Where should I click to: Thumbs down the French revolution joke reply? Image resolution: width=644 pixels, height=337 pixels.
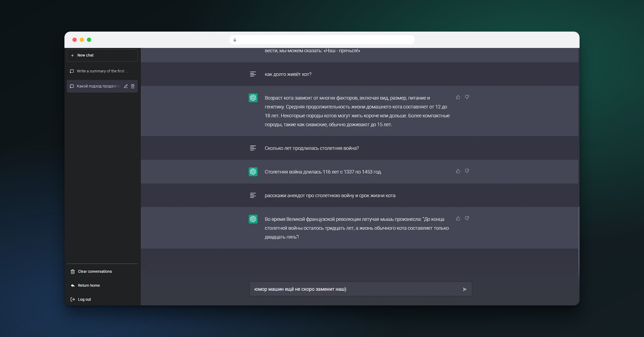[x=467, y=219]
